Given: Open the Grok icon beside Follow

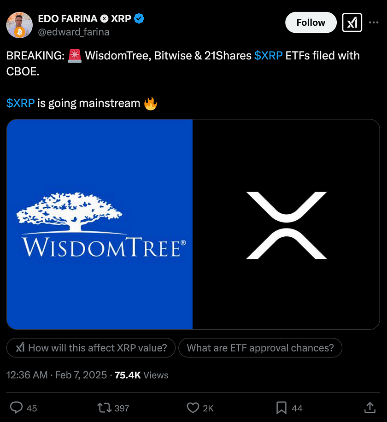Looking at the screenshot, I should click(x=352, y=23).
